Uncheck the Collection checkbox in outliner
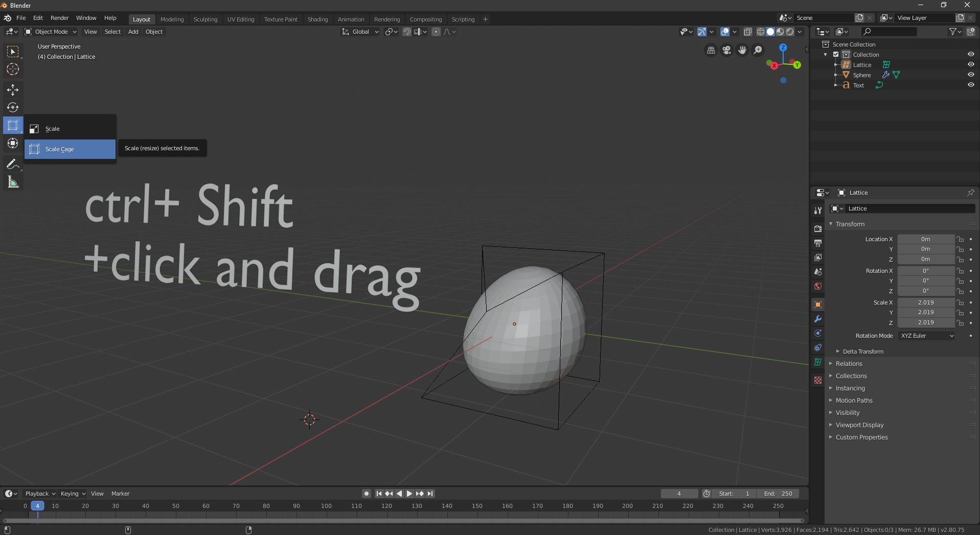Screen dimensions: 980x535 point(836,54)
